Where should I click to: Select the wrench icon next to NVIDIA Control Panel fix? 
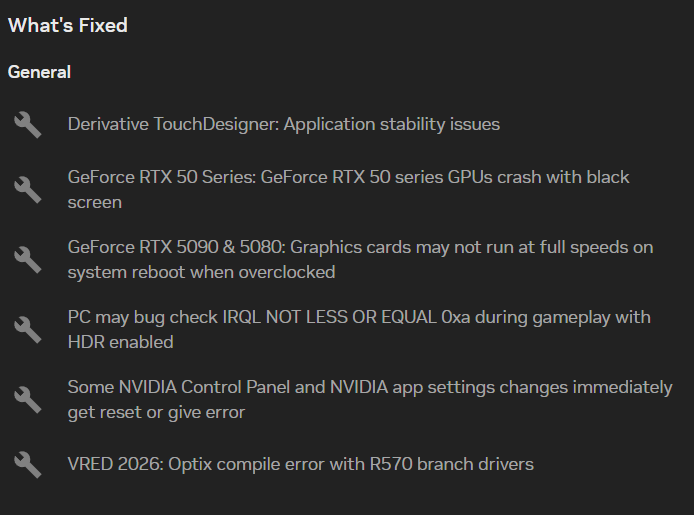pyautogui.click(x=28, y=400)
